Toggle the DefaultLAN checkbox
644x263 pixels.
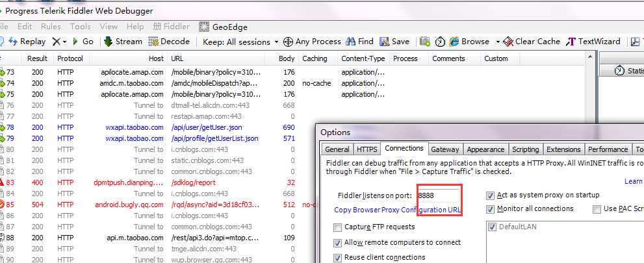coord(492,227)
